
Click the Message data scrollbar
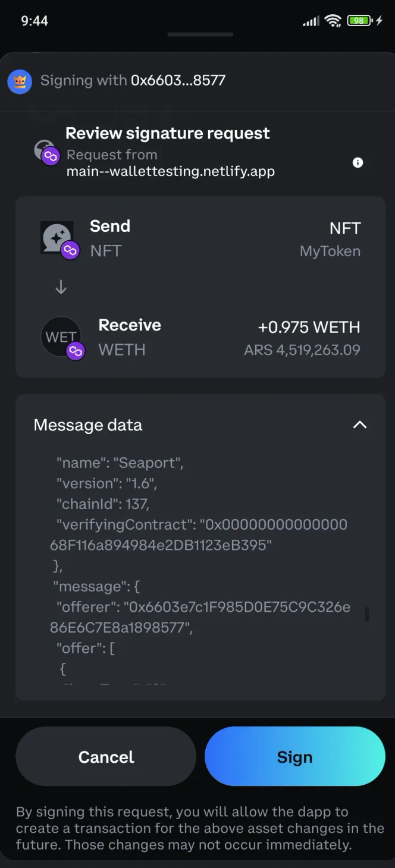tap(366, 612)
